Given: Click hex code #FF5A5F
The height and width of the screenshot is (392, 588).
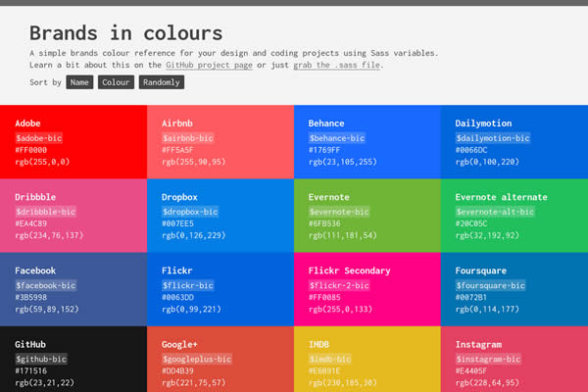Looking at the screenshot, I should [x=177, y=150].
